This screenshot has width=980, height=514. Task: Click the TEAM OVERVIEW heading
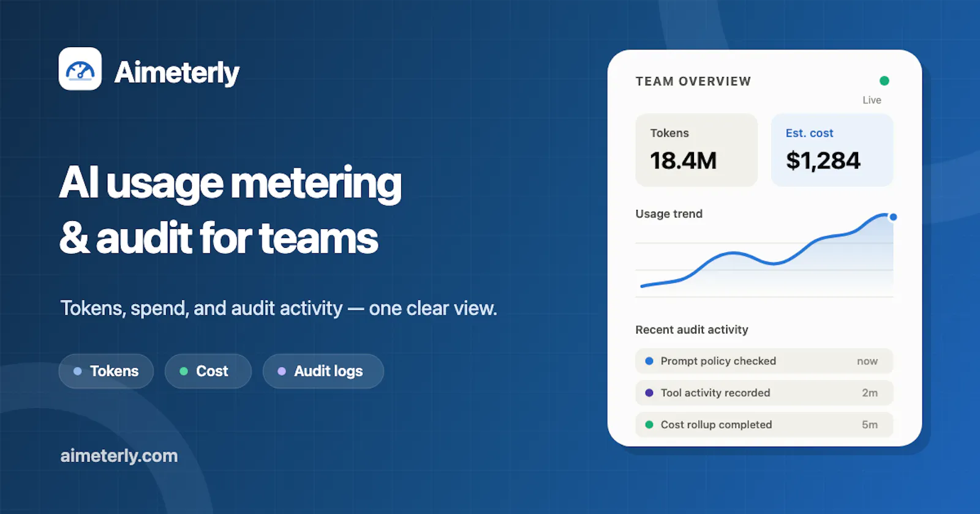(x=693, y=81)
